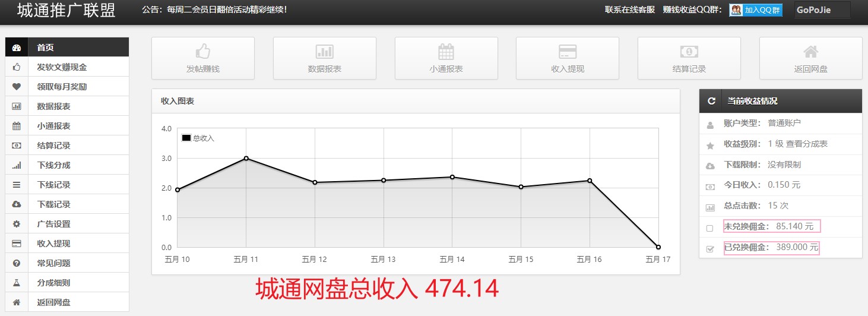Click the 公告 announcement text in header
This screenshot has width=868, height=316.
pos(214,10)
